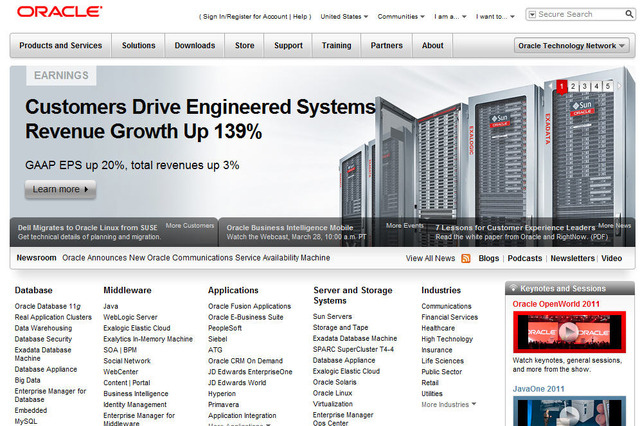Open the Java middleware link
Viewport: 640px width, 426px height.
pos(111,306)
